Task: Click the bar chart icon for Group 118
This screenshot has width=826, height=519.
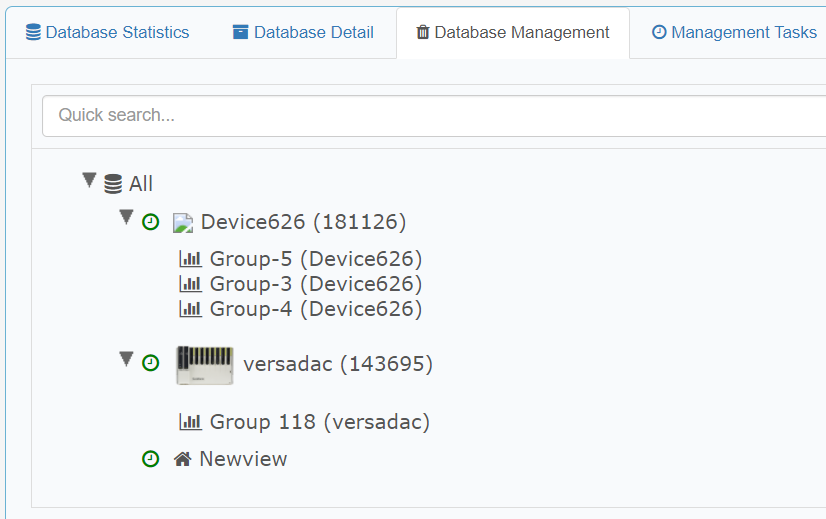Action: point(190,422)
